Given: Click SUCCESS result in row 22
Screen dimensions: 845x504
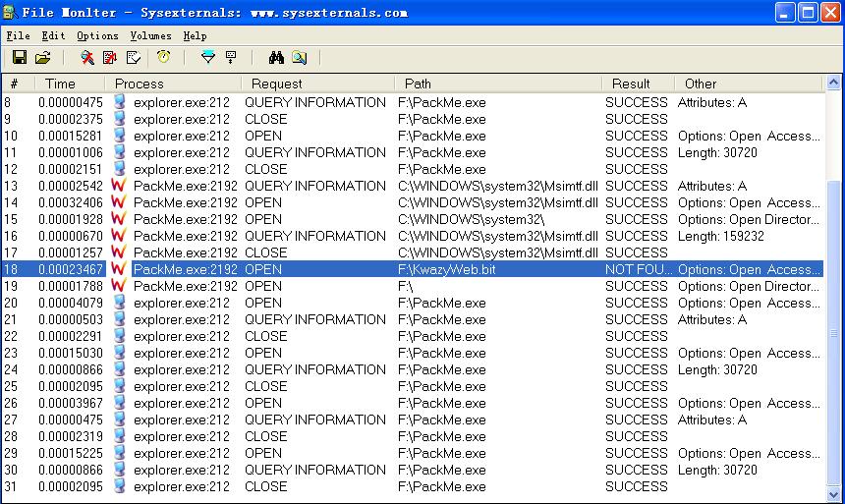Looking at the screenshot, I should pyautogui.click(x=637, y=336).
